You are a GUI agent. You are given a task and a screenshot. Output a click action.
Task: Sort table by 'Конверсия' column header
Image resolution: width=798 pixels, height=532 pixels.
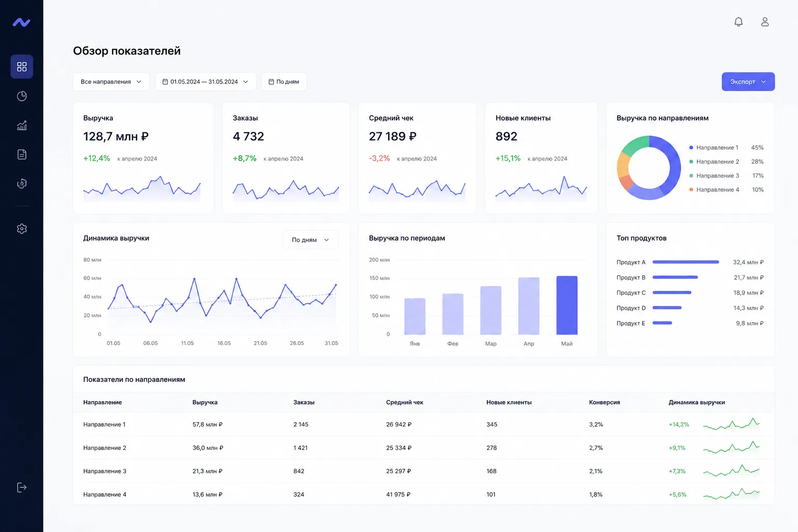pyautogui.click(x=604, y=403)
